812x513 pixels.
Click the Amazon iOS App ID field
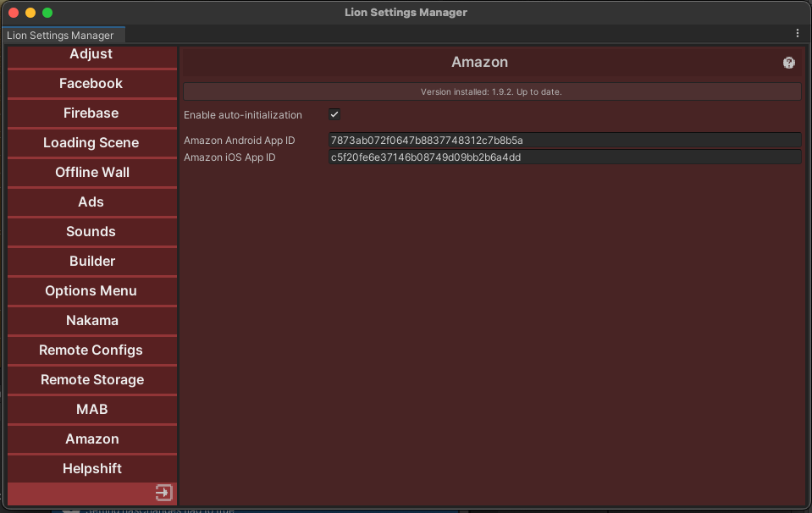[565, 157]
